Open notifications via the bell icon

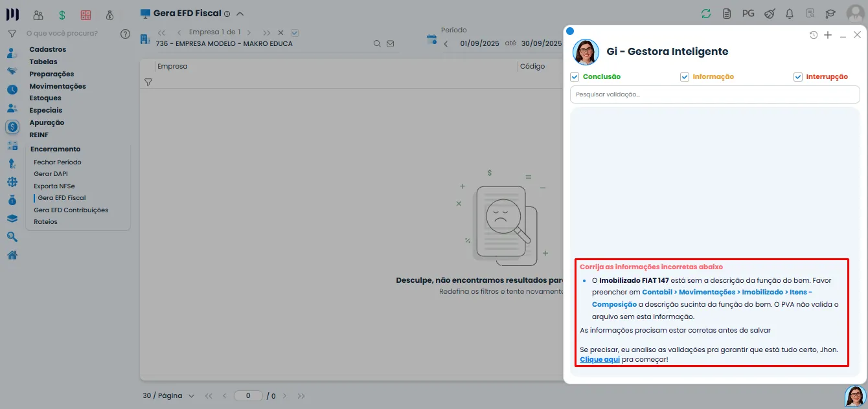coord(788,13)
